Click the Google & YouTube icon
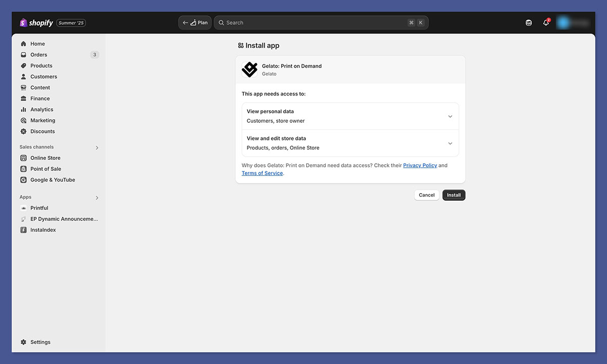This screenshot has width=607, height=364. [23, 180]
